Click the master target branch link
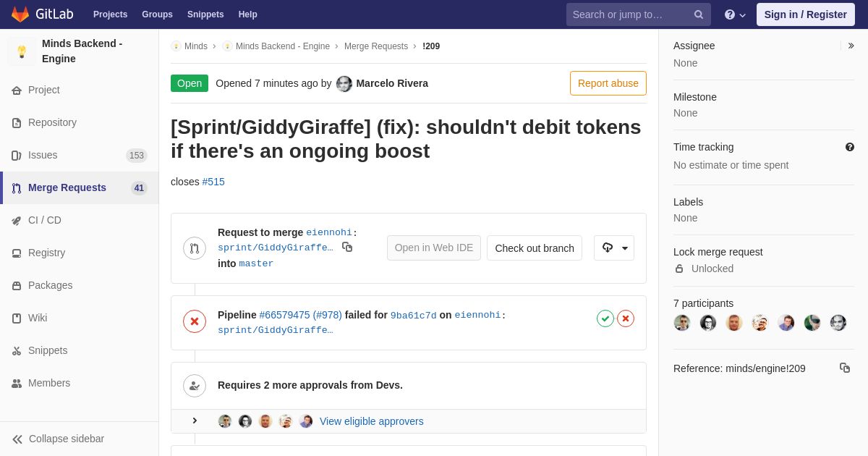868x456 pixels. pos(256,263)
